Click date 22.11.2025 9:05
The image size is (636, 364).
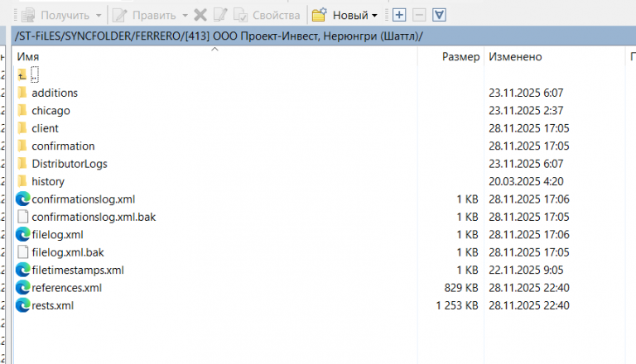click(526, 270)
